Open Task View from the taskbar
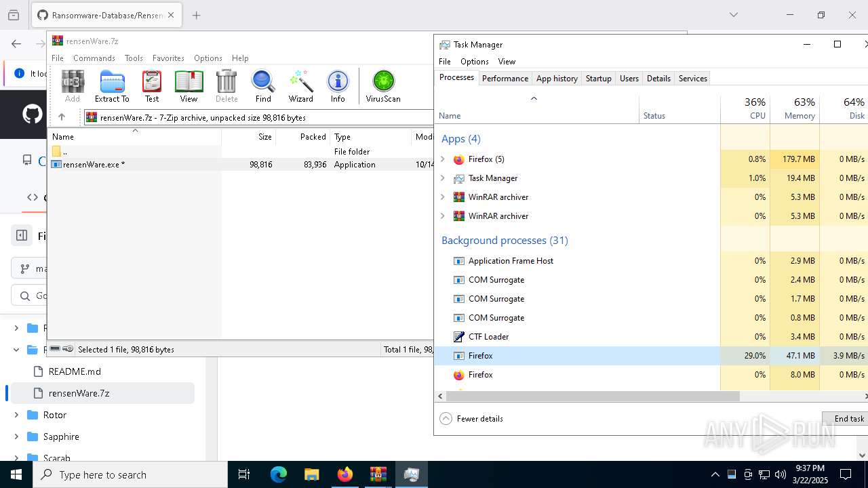 tap(244, 474)
